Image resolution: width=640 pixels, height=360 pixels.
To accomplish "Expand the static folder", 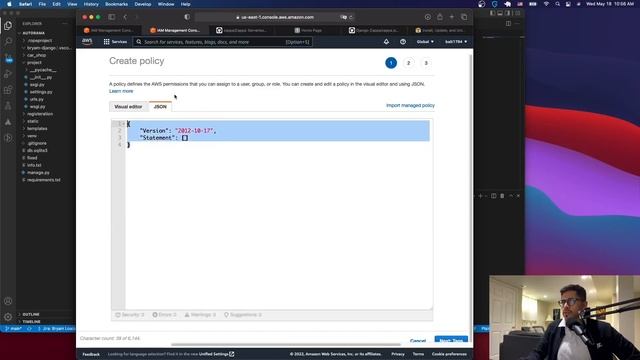I will point(32,121).
